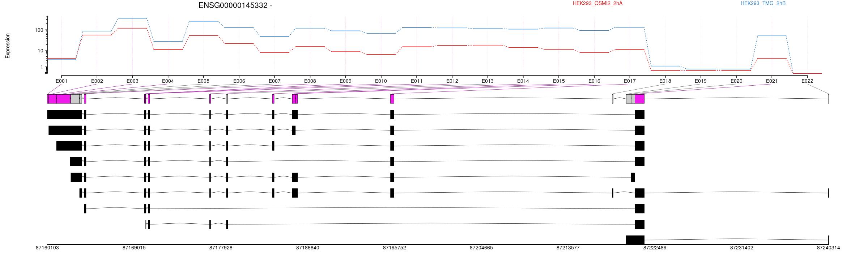Click exon label E017
This screenshot has height=253, width=868.
tap(630, 81)
